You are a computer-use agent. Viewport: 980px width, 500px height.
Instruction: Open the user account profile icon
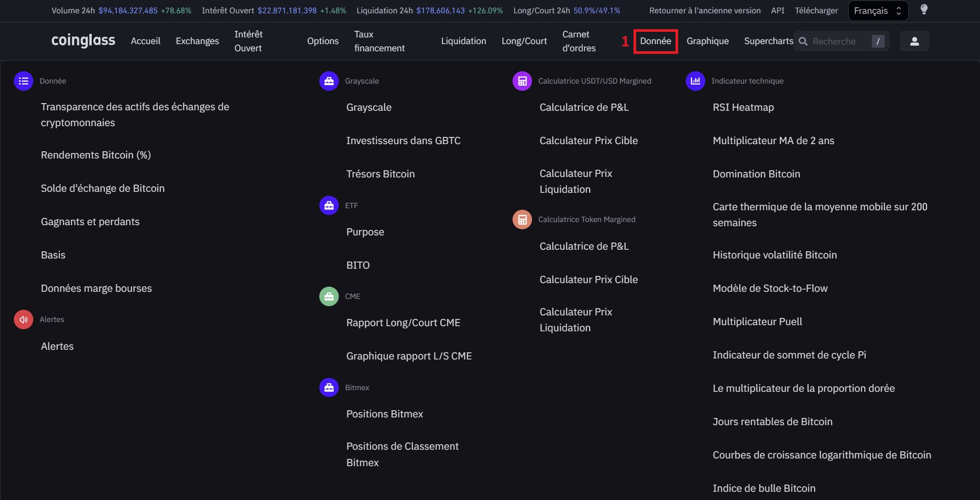[914, 41]
